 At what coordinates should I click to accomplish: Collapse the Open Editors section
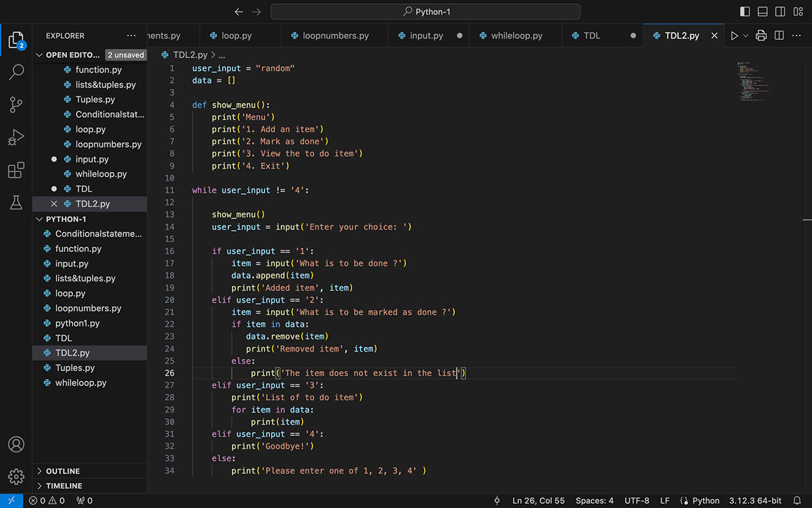pyautogui.click(x=39, y=55)
